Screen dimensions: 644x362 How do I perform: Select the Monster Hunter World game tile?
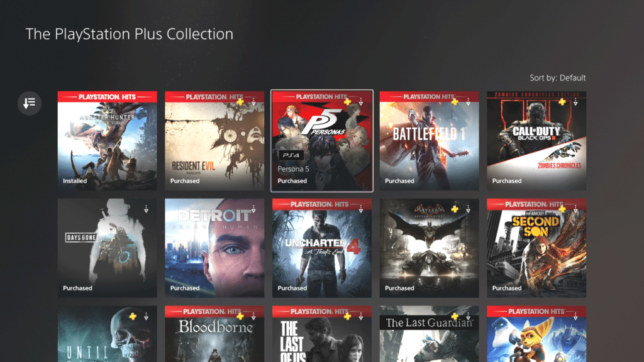(x=107, y=141)
